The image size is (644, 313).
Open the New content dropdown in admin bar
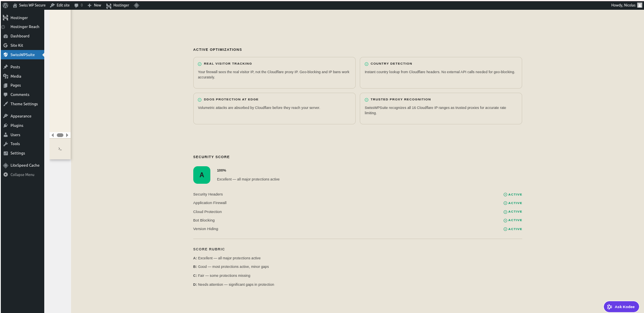[x=95, y=5]
